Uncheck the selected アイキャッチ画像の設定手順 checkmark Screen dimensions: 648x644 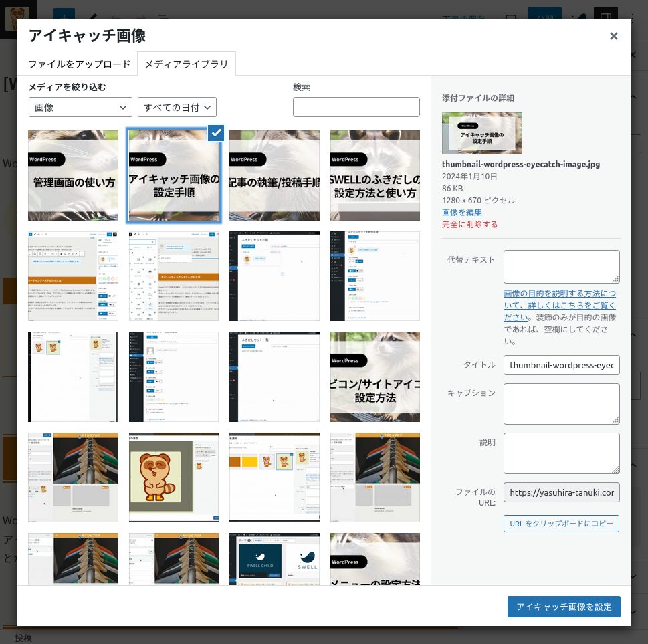(x=216, y=133)
